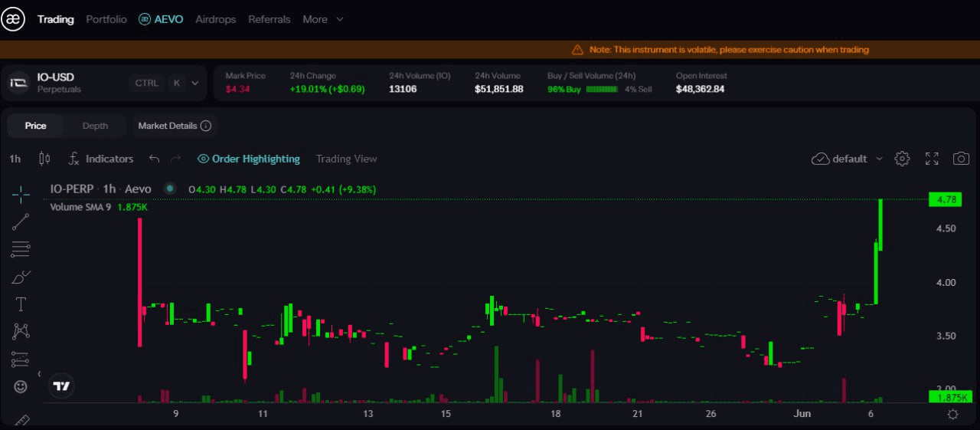Open chart settings gear
The image size is (980, 430).
tap(902, 159)
